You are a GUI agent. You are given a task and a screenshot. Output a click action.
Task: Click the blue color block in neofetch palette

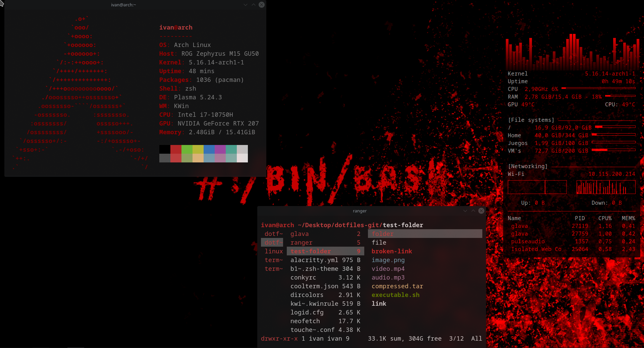pyautogui.click(x=209, y=149)
